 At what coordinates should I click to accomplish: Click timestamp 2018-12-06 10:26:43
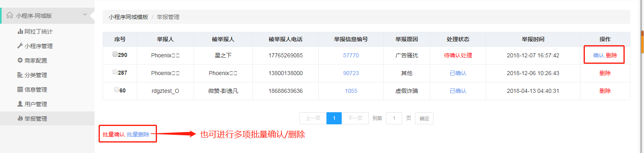click(533, 73)
